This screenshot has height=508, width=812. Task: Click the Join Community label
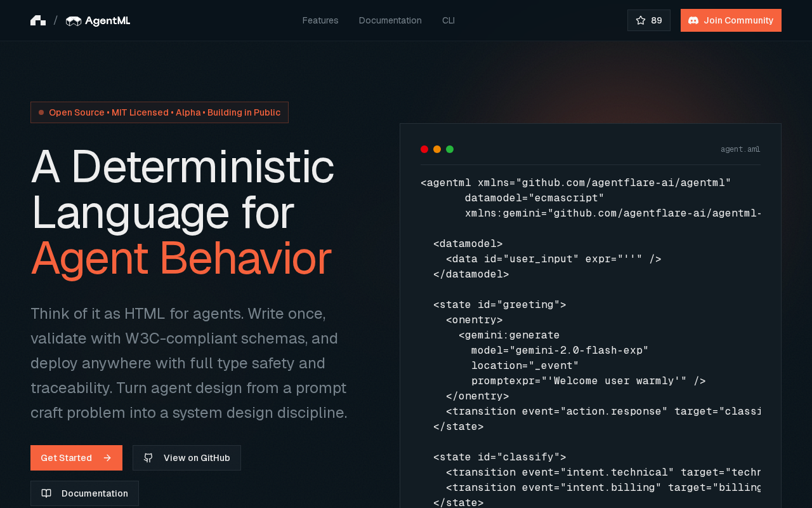pyautogui.click(x=738, y=20)
